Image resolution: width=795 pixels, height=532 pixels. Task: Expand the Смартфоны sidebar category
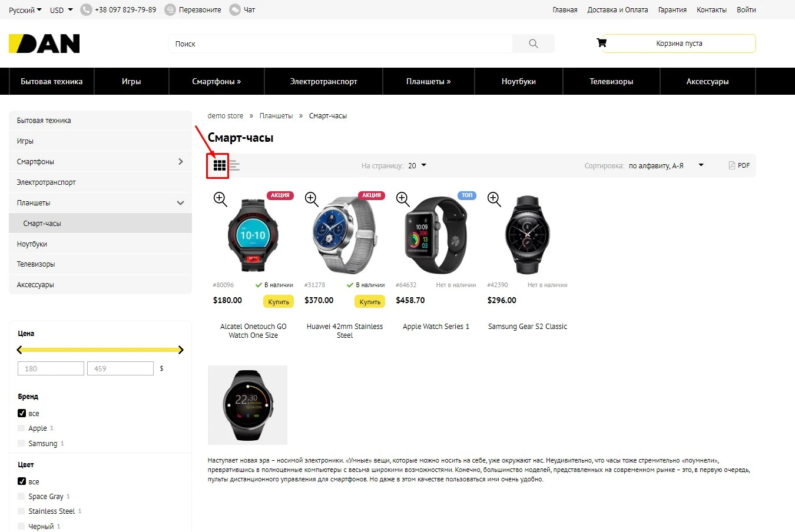180,161
